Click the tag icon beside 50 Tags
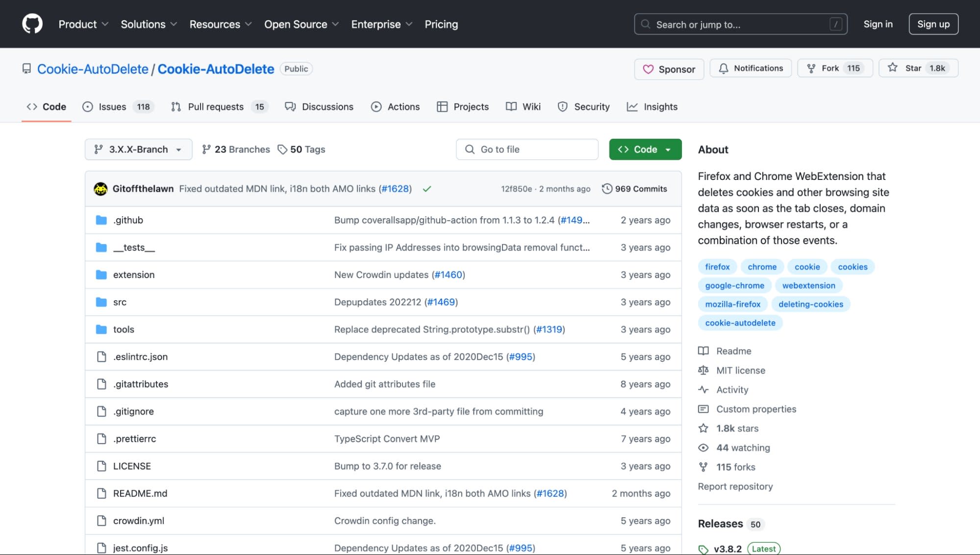Viewport: 980px width, 555px height. pos(282,149)
